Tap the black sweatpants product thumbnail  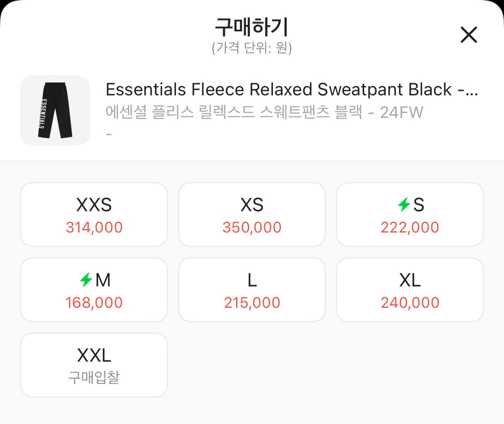tap(55, 110)
